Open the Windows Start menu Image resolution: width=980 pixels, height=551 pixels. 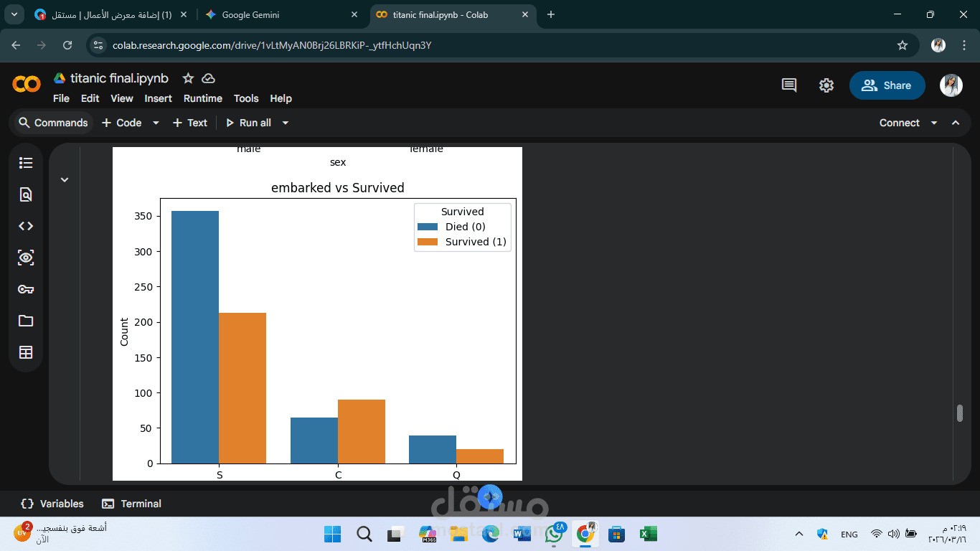click(333, 534)
